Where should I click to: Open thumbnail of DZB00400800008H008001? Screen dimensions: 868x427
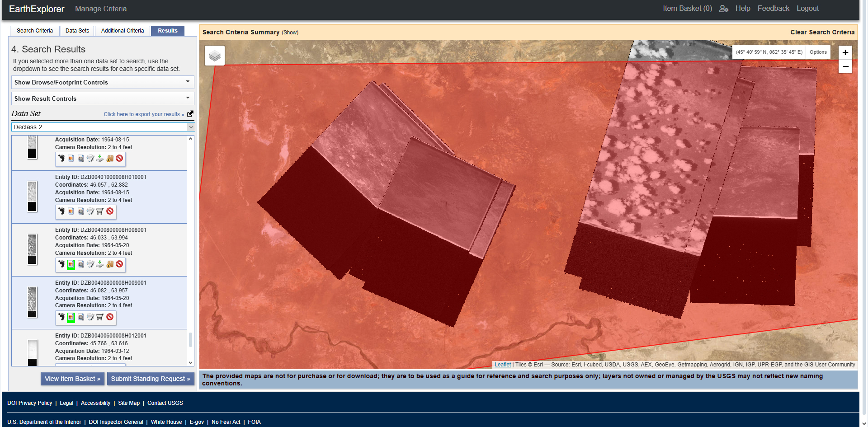click(x=32, y=249)
